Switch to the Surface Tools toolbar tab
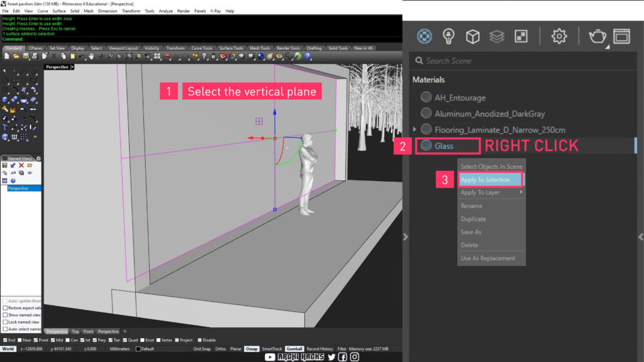Viewport: 644px width, 362px height. pos(231,47)
